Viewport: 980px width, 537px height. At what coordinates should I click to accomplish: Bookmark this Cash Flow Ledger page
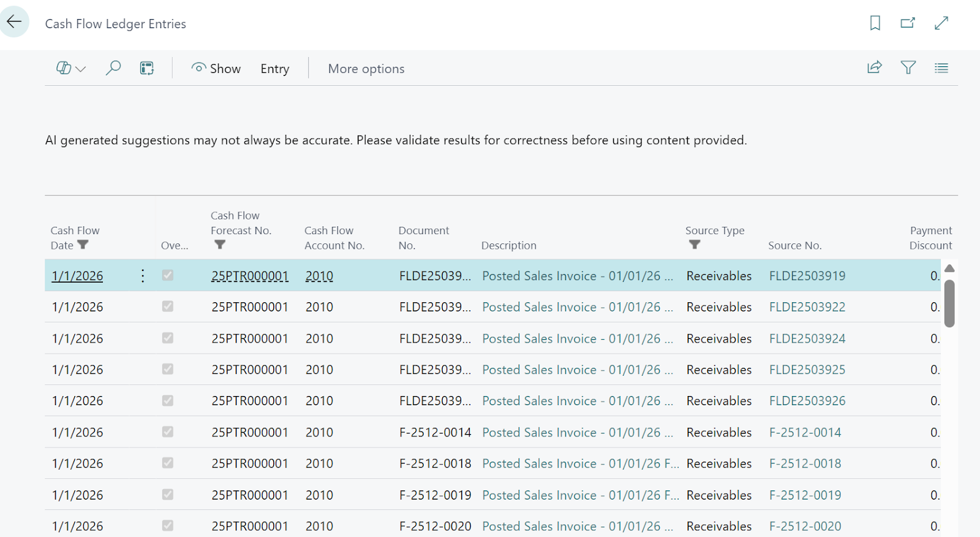pyautogui.click(x=875, y=23)
